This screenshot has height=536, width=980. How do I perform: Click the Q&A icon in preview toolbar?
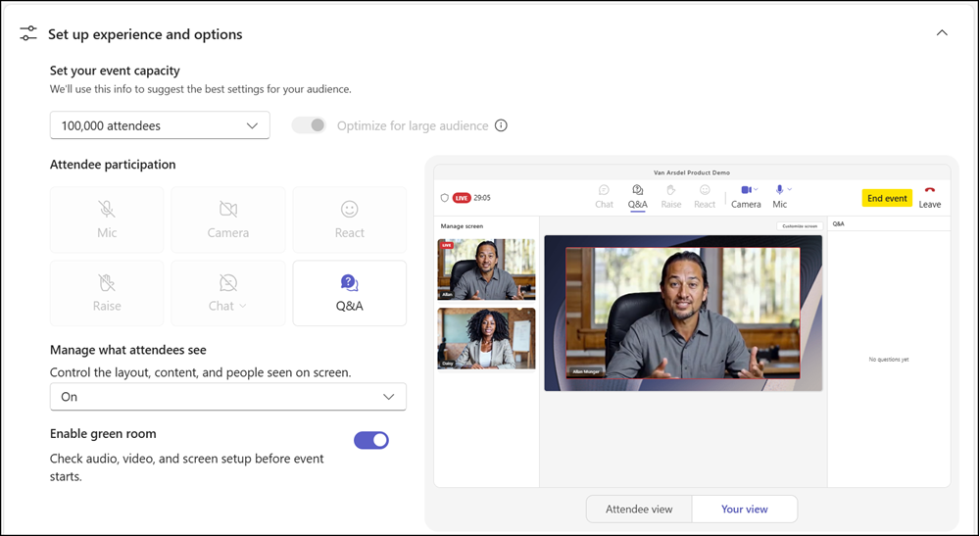[638, 190]
